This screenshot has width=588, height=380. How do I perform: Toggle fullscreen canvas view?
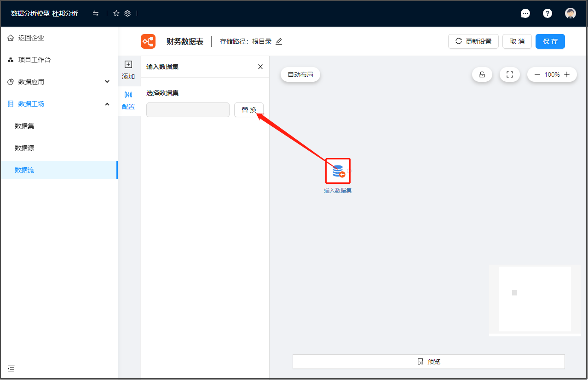pyautogui.click(x=509, y=74)
